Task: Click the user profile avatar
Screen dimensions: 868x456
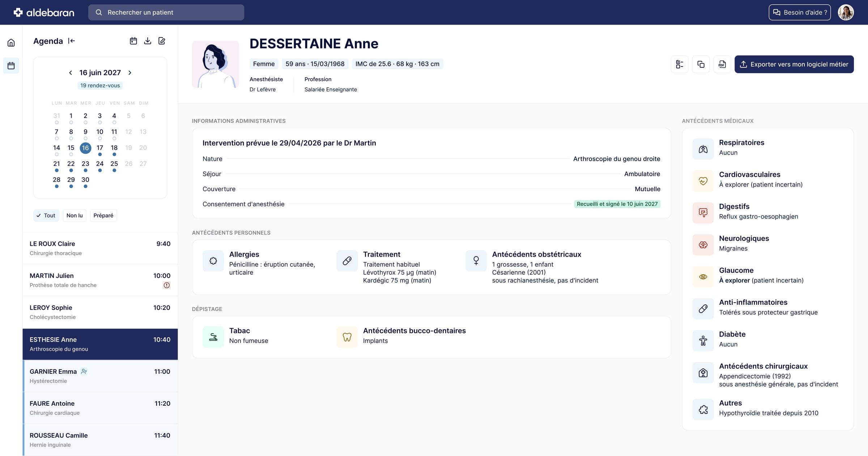Action: tap(846, 12)
